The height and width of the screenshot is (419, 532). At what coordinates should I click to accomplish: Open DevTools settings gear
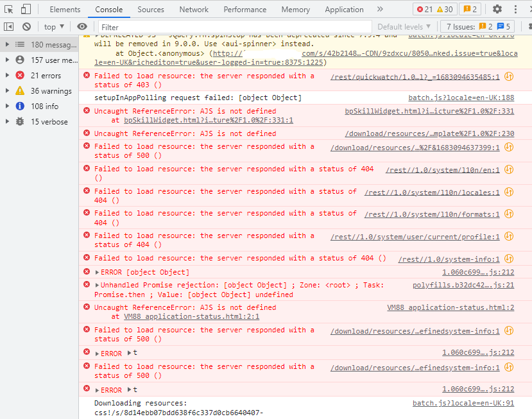tap(496, 9)
